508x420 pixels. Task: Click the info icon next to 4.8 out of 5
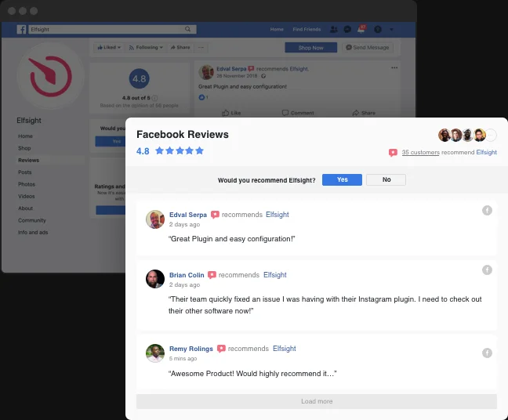click(x=155, y=98)
